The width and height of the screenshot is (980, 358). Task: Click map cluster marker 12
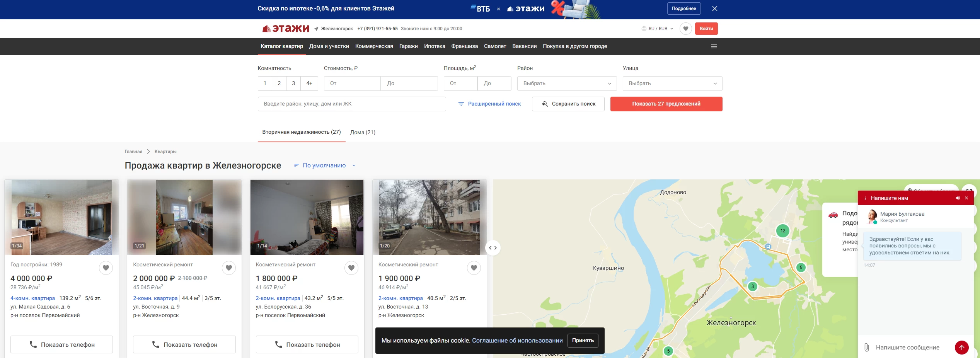point(783,231)
